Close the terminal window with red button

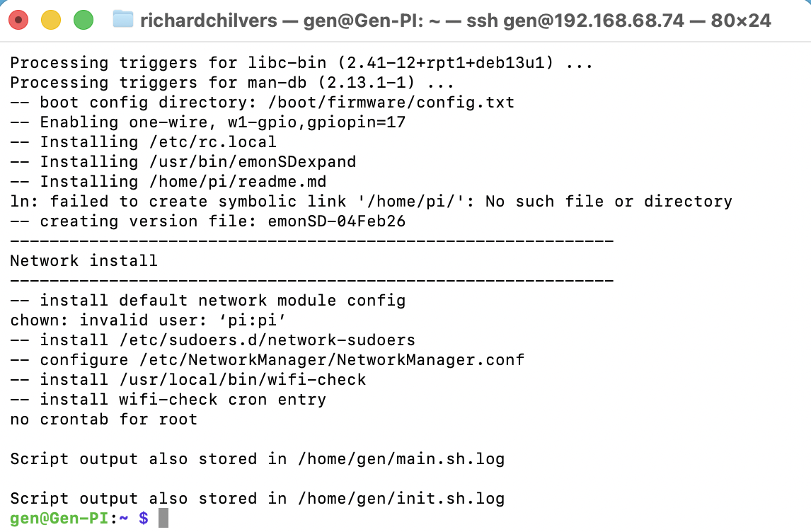point(18,20)
